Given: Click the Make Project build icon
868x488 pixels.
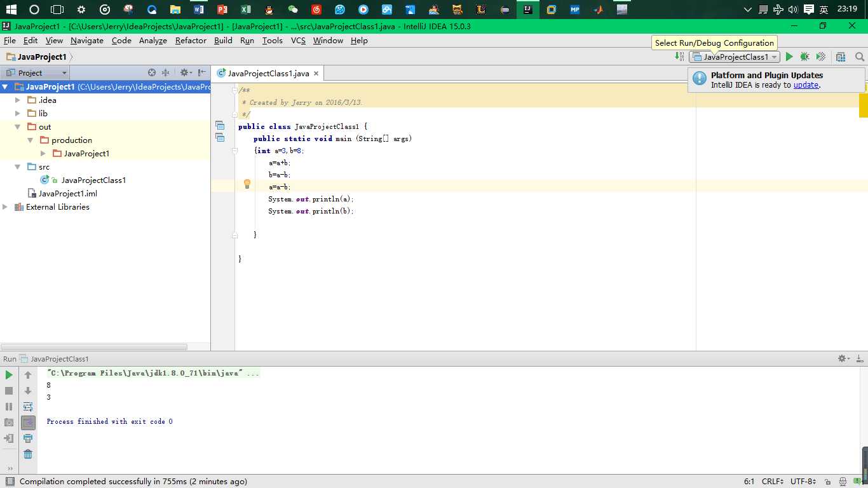Looking at the screenshot, I should (x=680, y=57).
